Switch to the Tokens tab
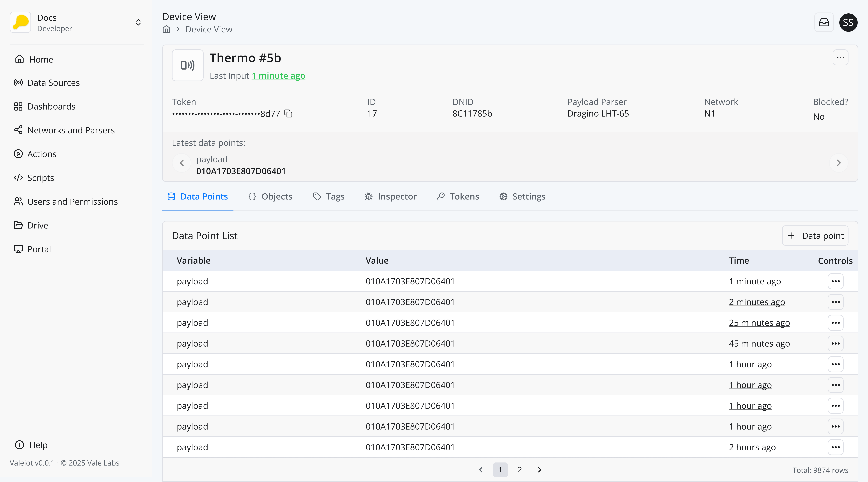 (458, 197)
